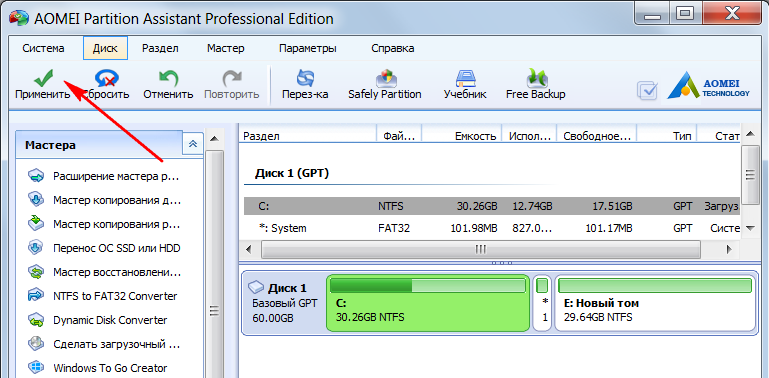Select the *: System FAT32 row

[x=491, y=228]
